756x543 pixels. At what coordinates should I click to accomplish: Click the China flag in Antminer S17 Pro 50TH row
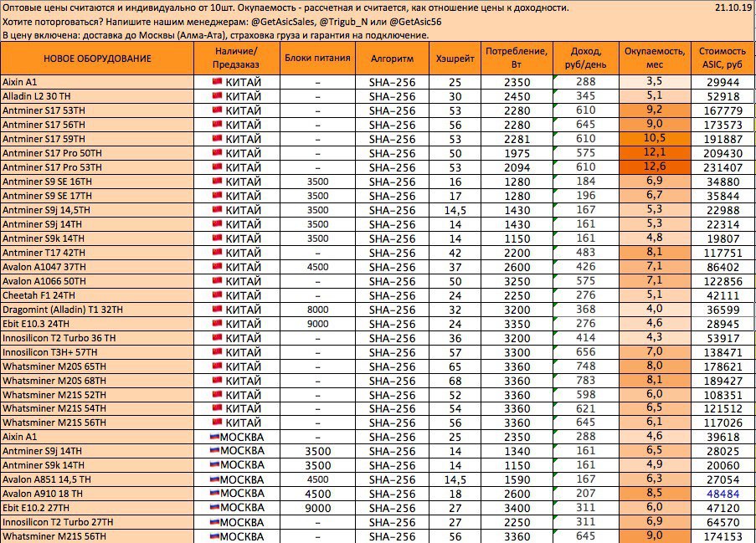point(217,152)
